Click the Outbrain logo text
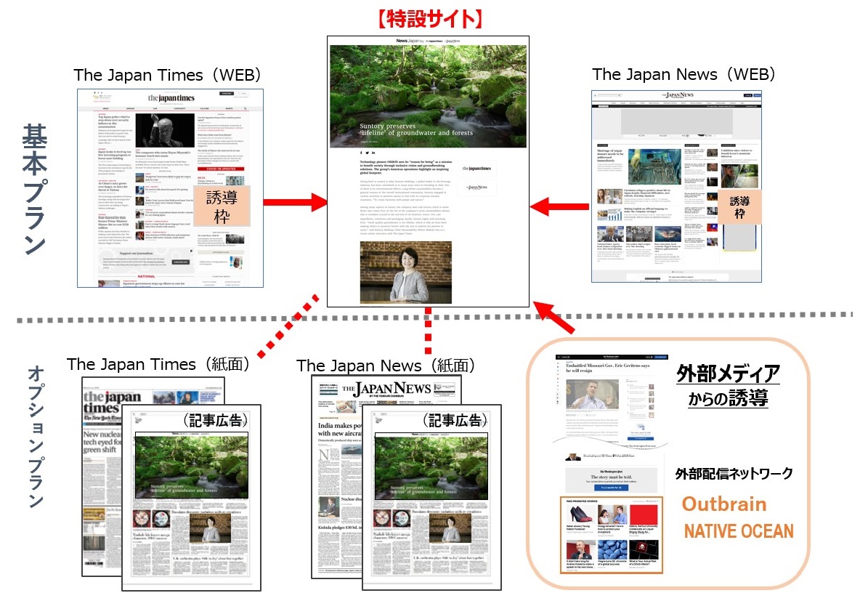Screen dimensions: 868x593 coord(724,504)
